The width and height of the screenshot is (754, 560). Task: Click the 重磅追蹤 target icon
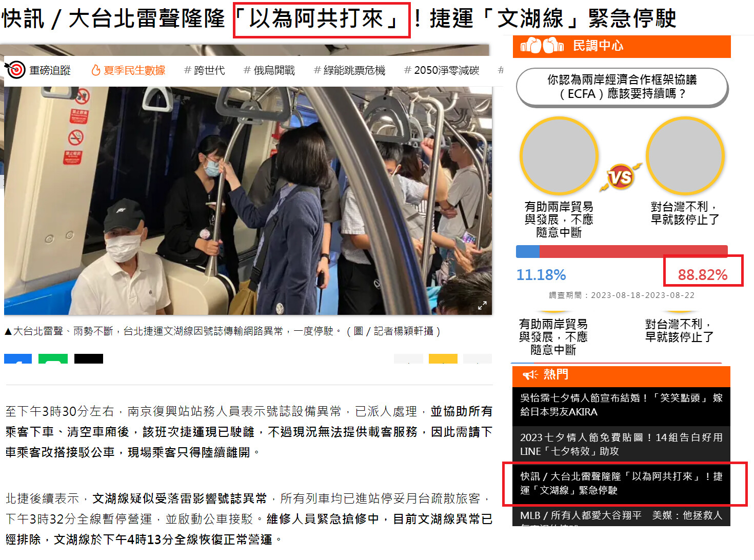(15, 70)
